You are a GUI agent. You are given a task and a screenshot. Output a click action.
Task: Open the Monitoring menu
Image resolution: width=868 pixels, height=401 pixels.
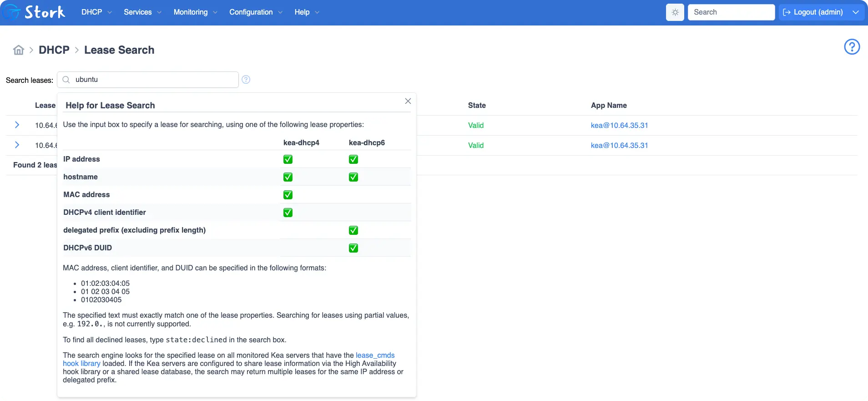(x=195, y=12)
